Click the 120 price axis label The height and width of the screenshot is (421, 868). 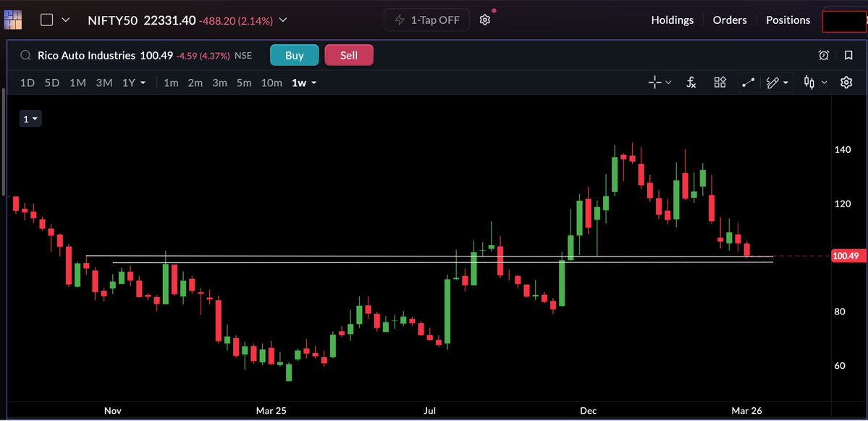pos(842,204)
